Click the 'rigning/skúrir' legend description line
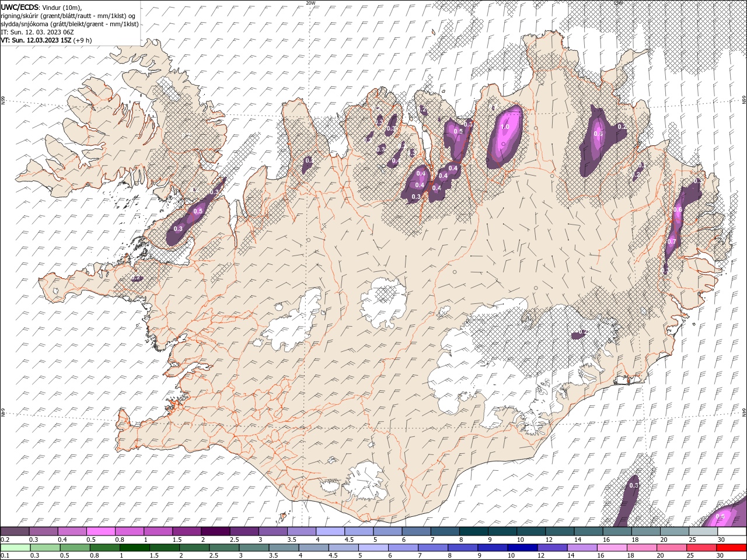747x560 pixels. [68, 16]
